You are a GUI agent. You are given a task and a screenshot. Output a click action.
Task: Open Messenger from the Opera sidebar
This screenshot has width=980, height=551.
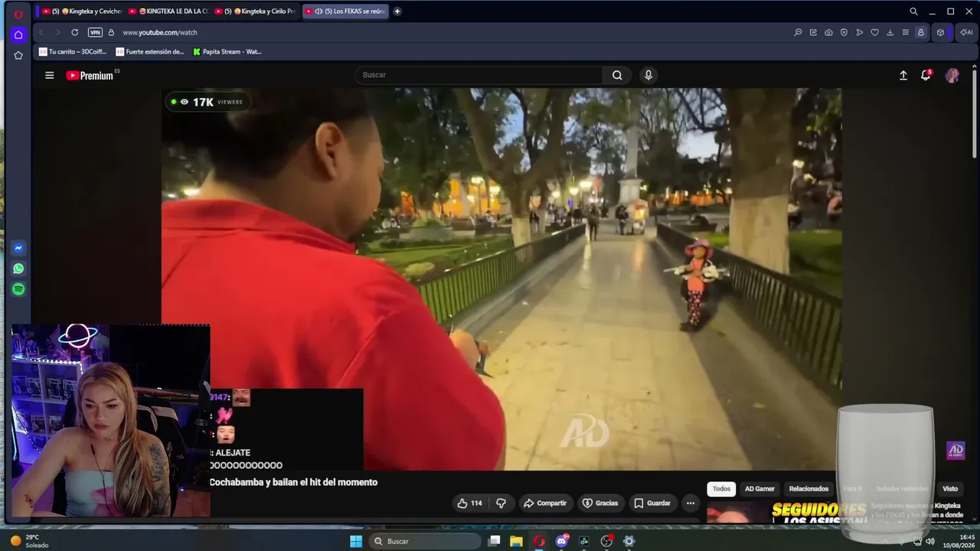pyautogui.click(x=18, y=248)
